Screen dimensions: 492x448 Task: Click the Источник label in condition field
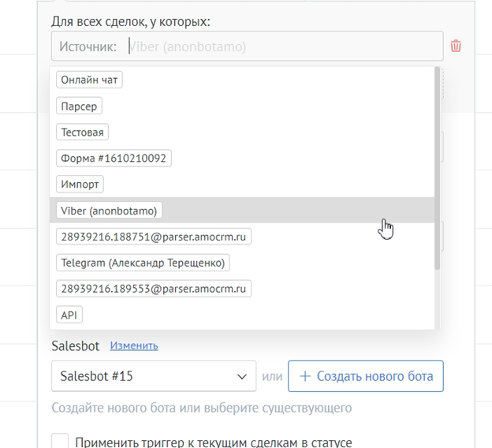click(x=88, y=47)
